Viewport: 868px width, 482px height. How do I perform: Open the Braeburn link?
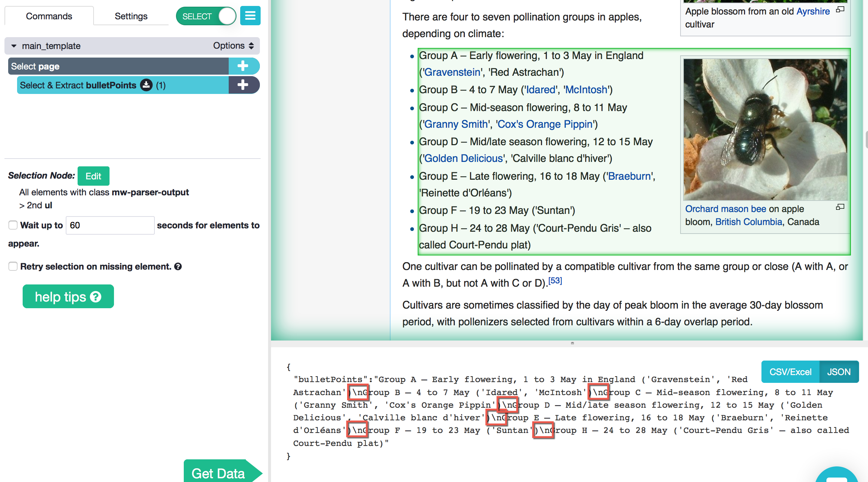click(629, 176)
